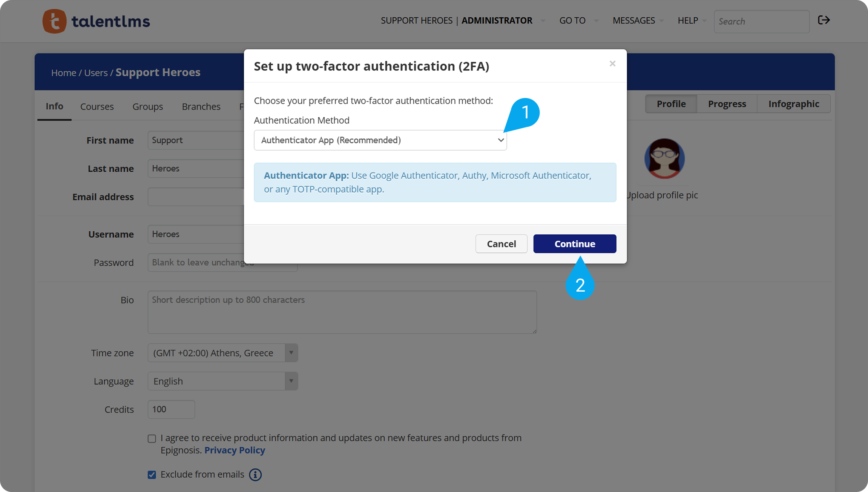The width and height of the screenshot is (868, 492).
Task: Close the 2FA dialog with X
Action: click(x=612, y=64)
